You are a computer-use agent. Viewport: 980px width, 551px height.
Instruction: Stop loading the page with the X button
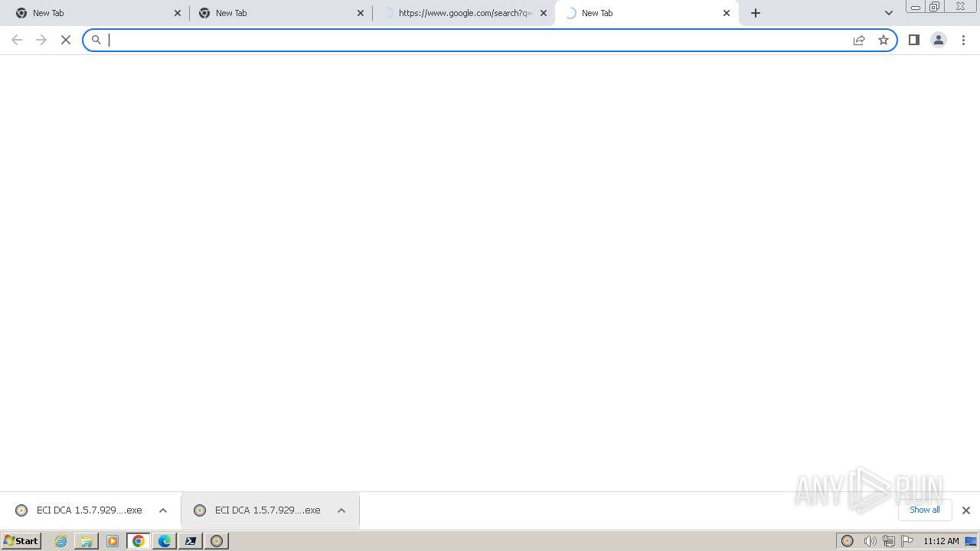click(66, 40)
